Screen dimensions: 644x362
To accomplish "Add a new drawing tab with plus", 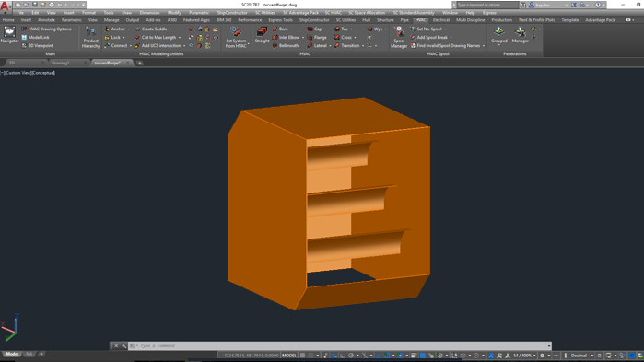I will (x=140, y=63).
